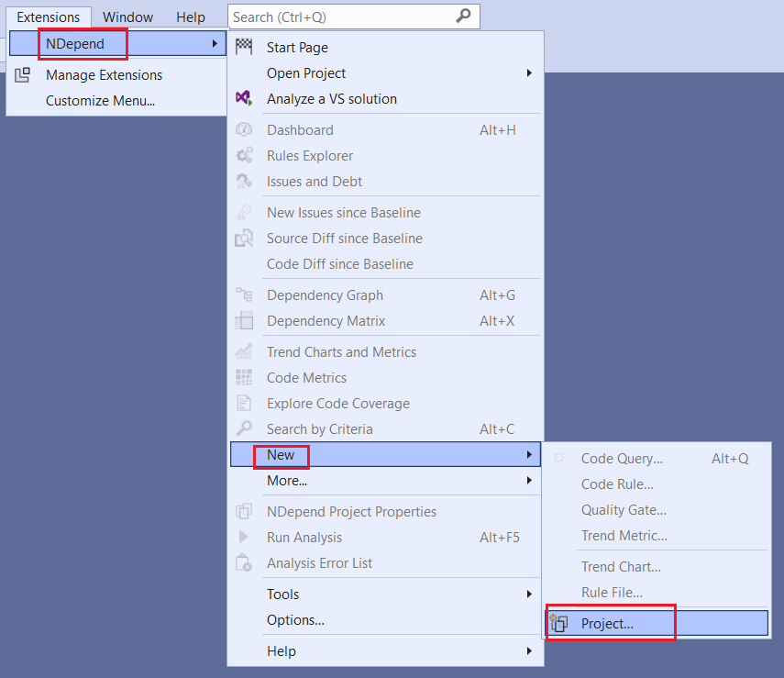Click the Dependency Matrix grid icon
The image size is (784, 678).
click(x=244, y=320)
